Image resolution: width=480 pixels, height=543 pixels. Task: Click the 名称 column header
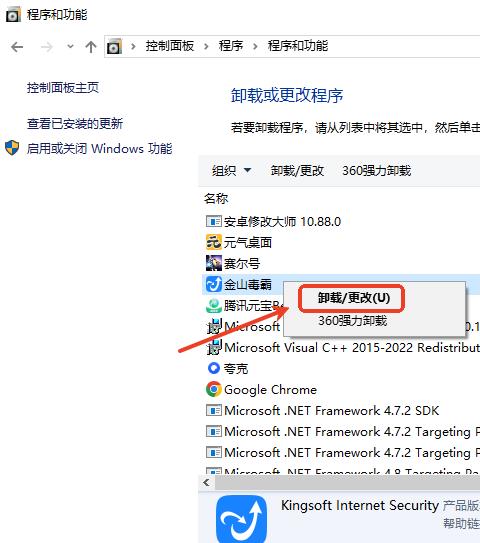click(216, 198)
